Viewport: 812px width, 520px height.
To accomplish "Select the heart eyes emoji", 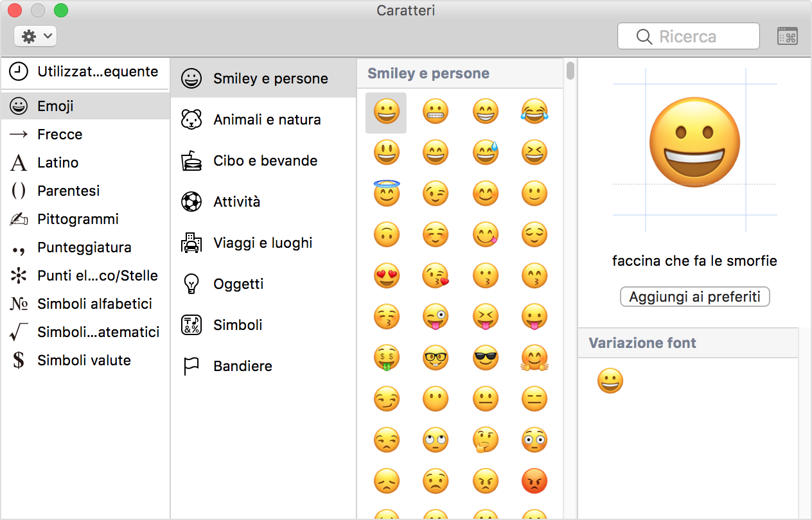I will point(386,276).
